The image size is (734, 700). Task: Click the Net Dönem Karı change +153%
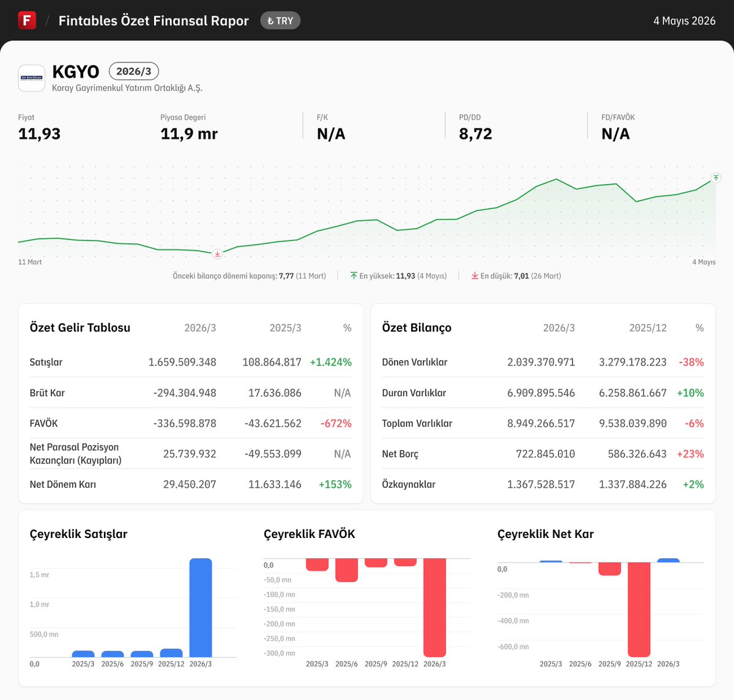tap(335, 484)
